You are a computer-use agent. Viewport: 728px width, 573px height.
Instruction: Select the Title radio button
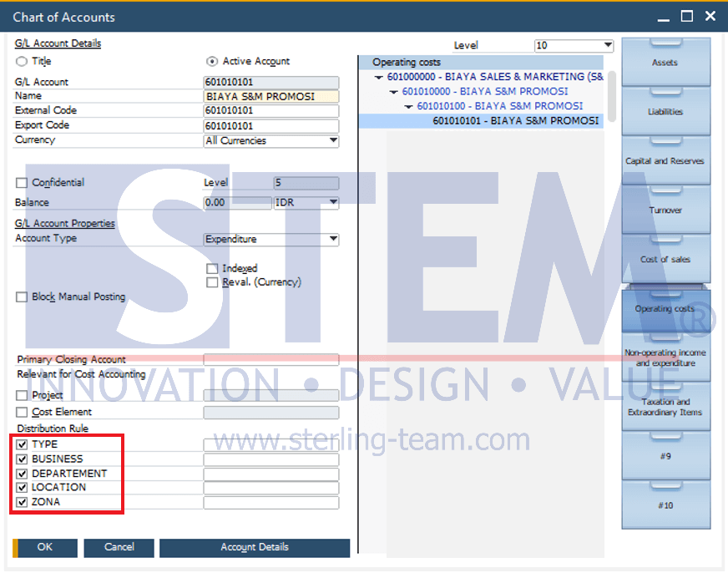pos(22,61)
